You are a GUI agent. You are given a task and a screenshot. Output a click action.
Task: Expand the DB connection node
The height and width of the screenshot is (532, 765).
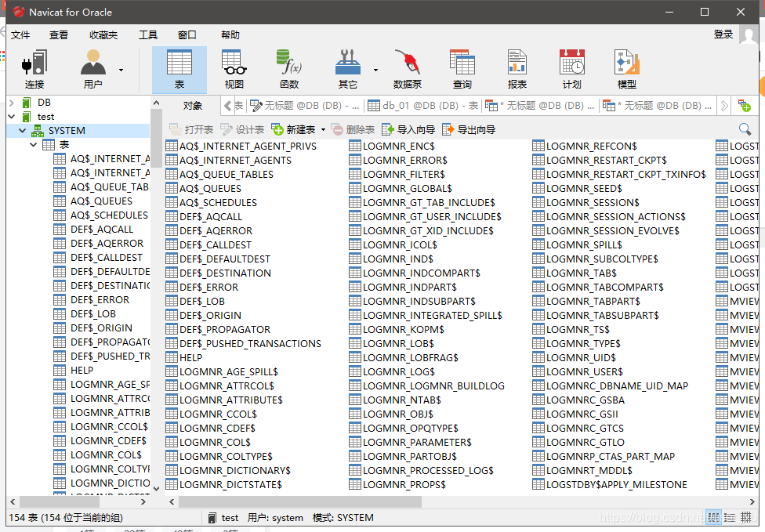click(x=12, y=103)
